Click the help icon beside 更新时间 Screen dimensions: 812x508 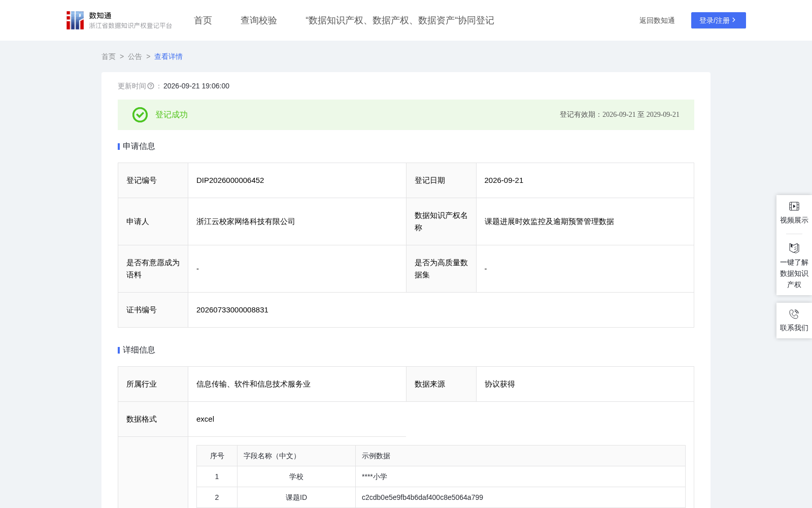(x=151, y=86)
